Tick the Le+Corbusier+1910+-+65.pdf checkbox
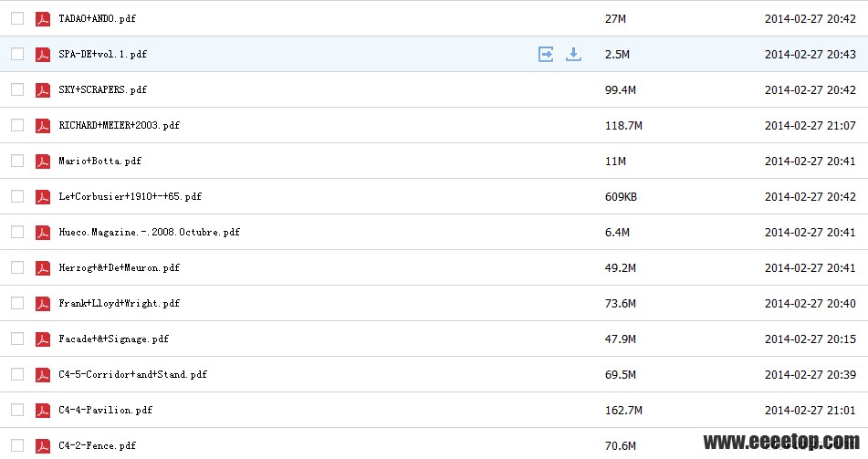The height and width of the screenshot is (459, 868). click(17, 196)
